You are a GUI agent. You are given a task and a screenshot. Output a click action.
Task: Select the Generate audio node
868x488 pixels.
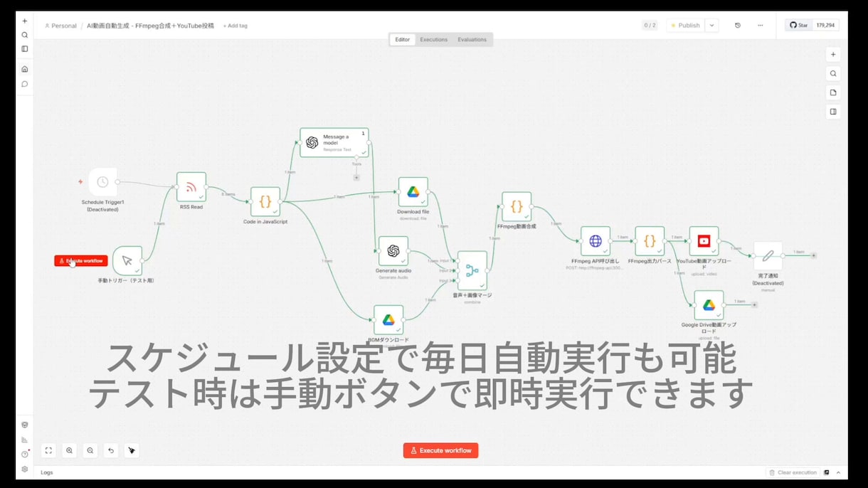[x=393, y=251]
